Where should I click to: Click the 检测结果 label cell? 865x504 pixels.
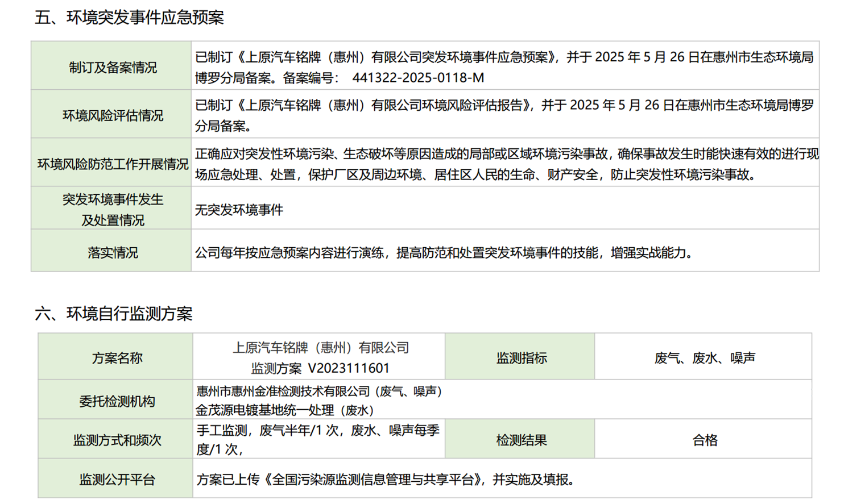click(520, 439)
